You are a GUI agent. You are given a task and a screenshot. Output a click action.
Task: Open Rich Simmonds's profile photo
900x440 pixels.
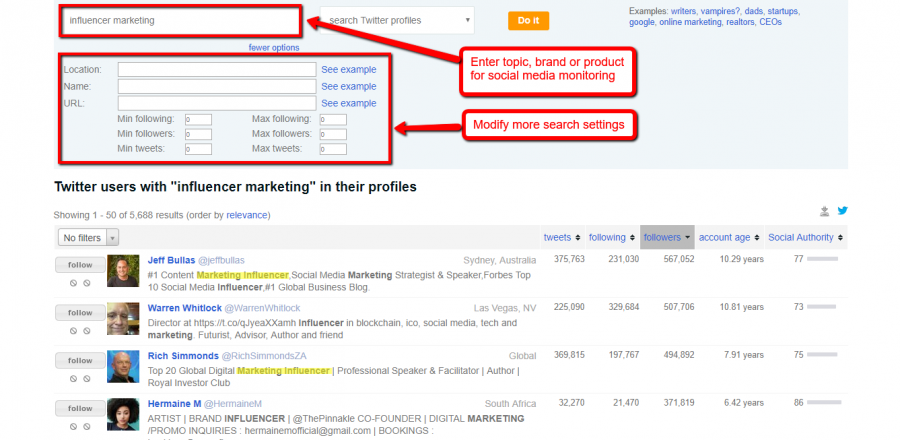[123, 367]
